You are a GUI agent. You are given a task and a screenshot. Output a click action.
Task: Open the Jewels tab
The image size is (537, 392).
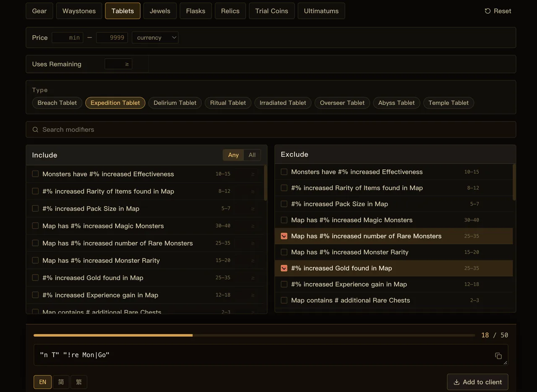coord(160,11)
